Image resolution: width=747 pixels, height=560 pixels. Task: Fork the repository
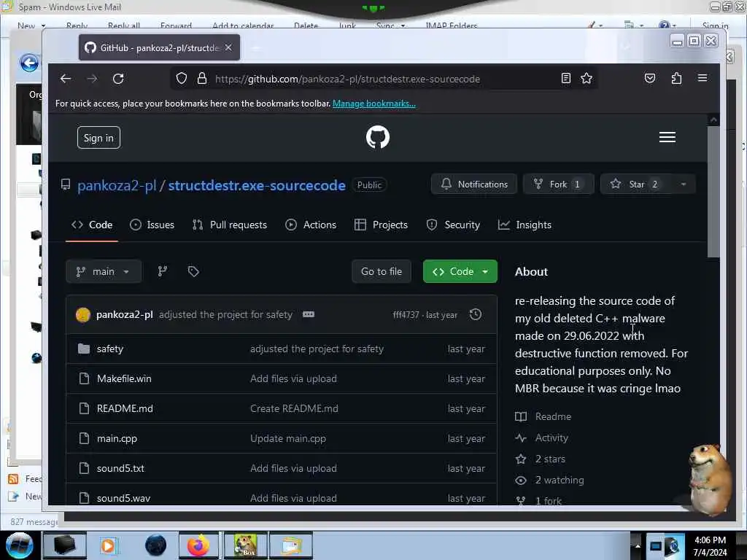558,184
